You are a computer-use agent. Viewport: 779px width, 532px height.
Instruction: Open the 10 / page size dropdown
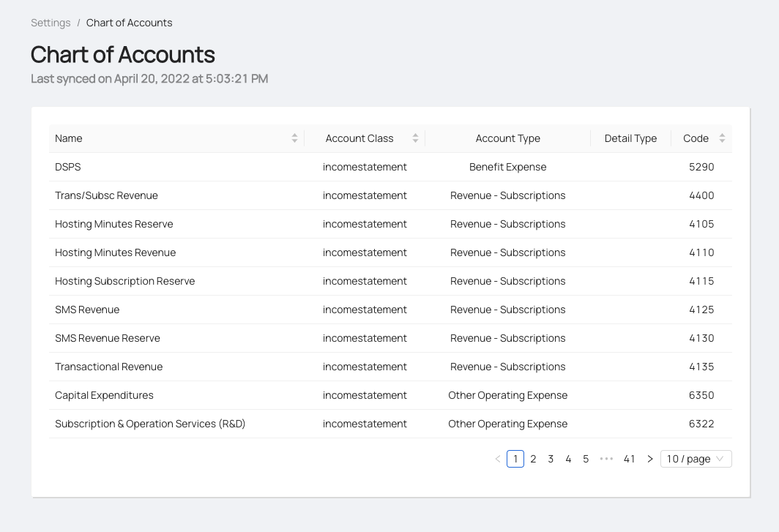click(696, 459)
